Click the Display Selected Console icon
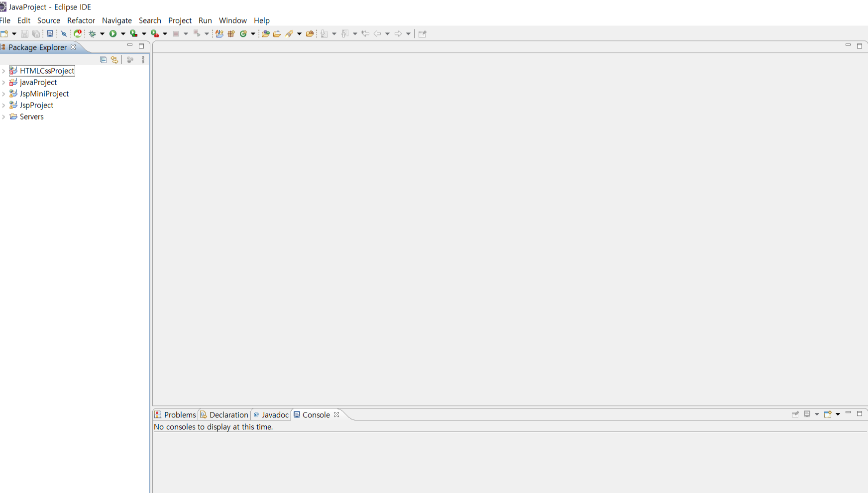This screenshot has height=493, width=868. (807, 414)
